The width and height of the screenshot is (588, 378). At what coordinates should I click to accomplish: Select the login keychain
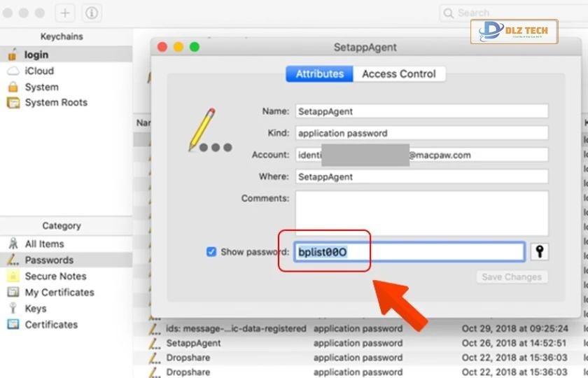click(36, 55)
